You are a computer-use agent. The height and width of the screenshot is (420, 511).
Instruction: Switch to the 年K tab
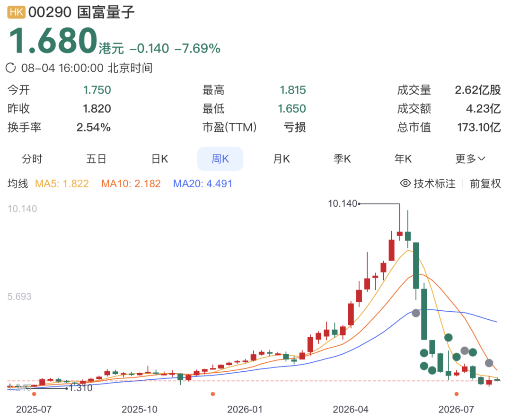click(x=403, y=158)
